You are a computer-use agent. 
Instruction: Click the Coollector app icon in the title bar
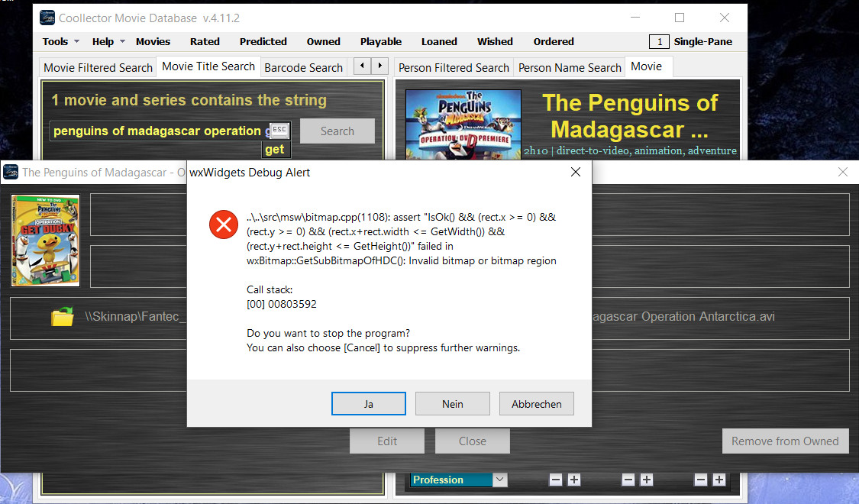tap(47, 18)
